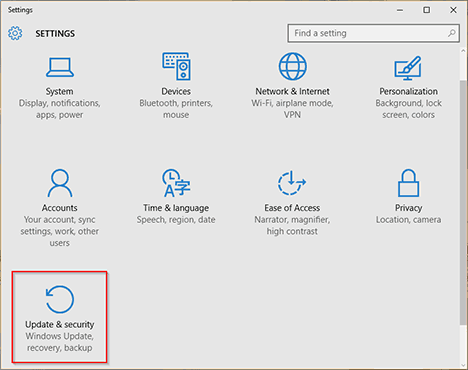This screenshot has width=468, height=370.
Task: Click 'Bluetooth, printers, mouse' description
Action: (x=176, y=109)
